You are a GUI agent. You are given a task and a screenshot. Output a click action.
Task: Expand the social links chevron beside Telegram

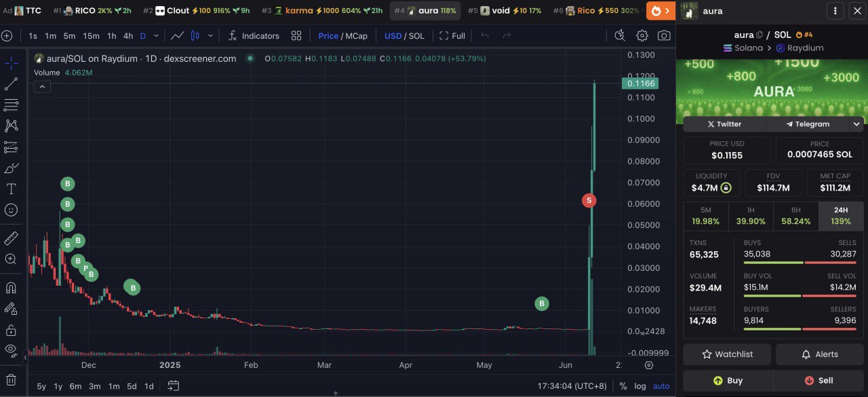856,124
